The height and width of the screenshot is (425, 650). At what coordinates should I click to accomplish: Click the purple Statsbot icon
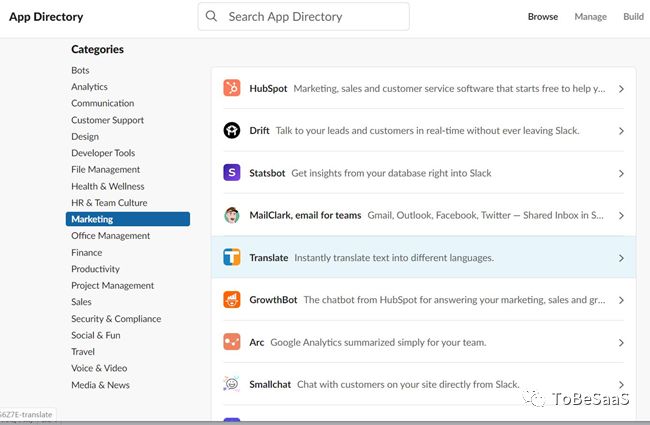tap(232, 172)
